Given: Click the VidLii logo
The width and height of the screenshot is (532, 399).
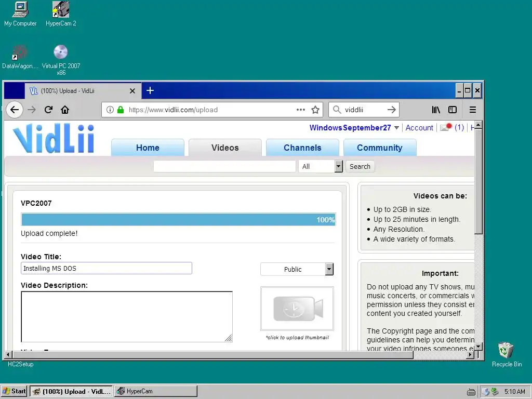Looking at the screenshot, I should tap(54, 138).
